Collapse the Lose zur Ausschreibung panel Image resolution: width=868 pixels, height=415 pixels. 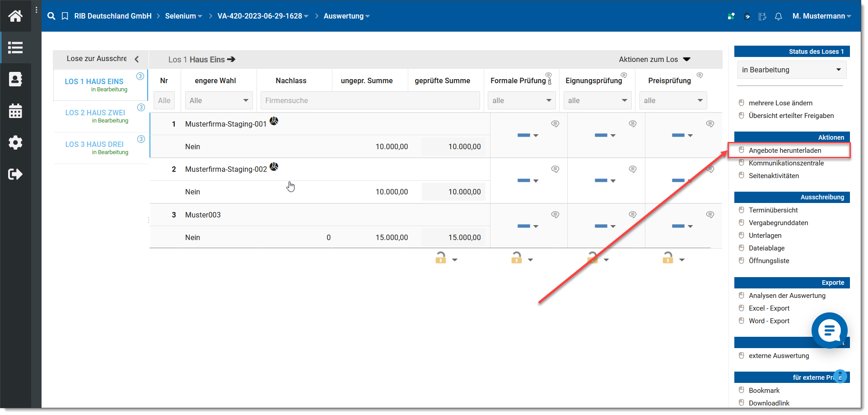[x=136, y=59]
